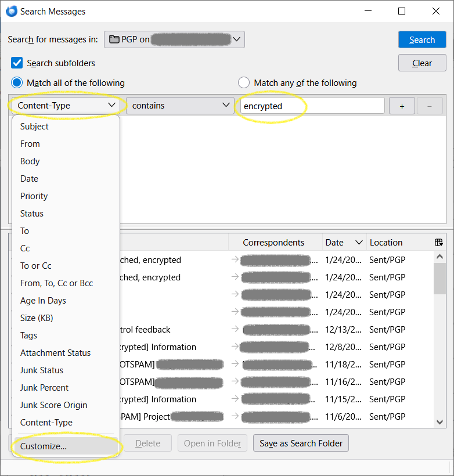Image resolution: width=454 pixels, height=476 pixels.
Task: Click the 'encrypted' search value field
Action: [x=312, y=106]
